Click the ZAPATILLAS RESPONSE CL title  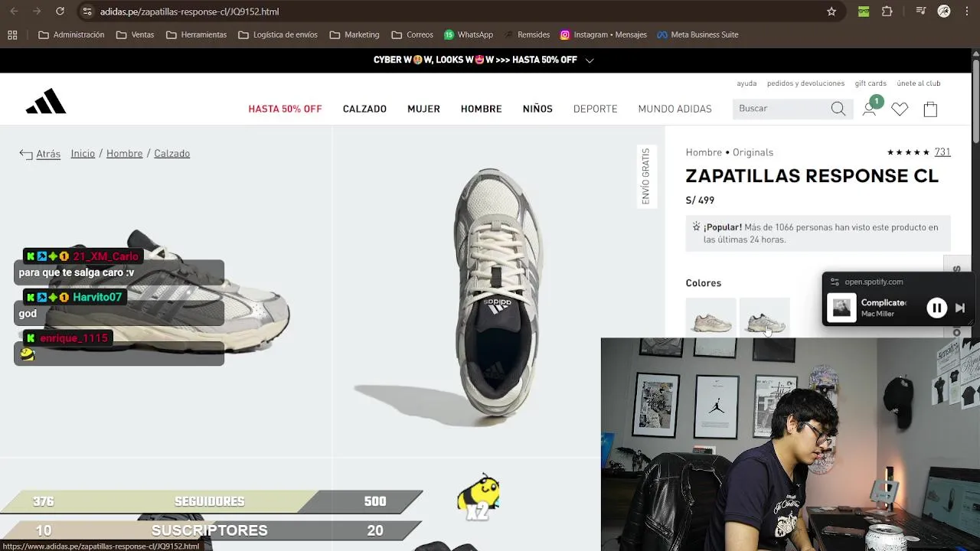[812, 176]
